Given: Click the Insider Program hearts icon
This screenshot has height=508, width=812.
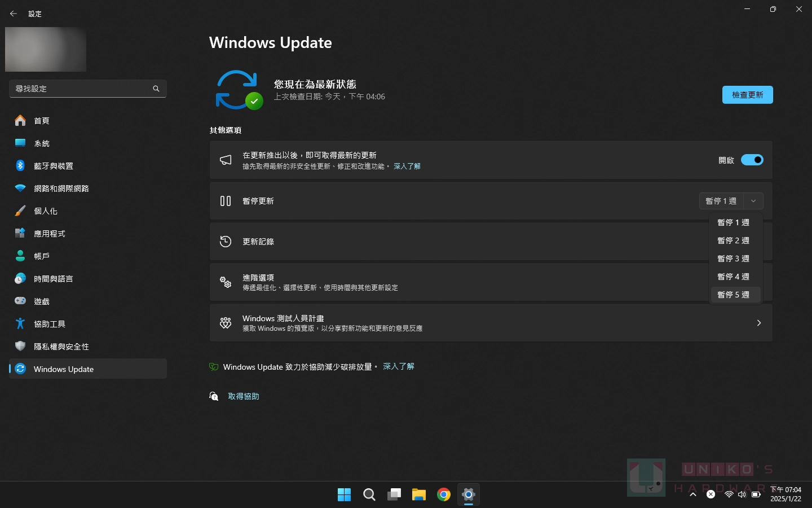Looking at the screenshot, I should pos(226,323).
